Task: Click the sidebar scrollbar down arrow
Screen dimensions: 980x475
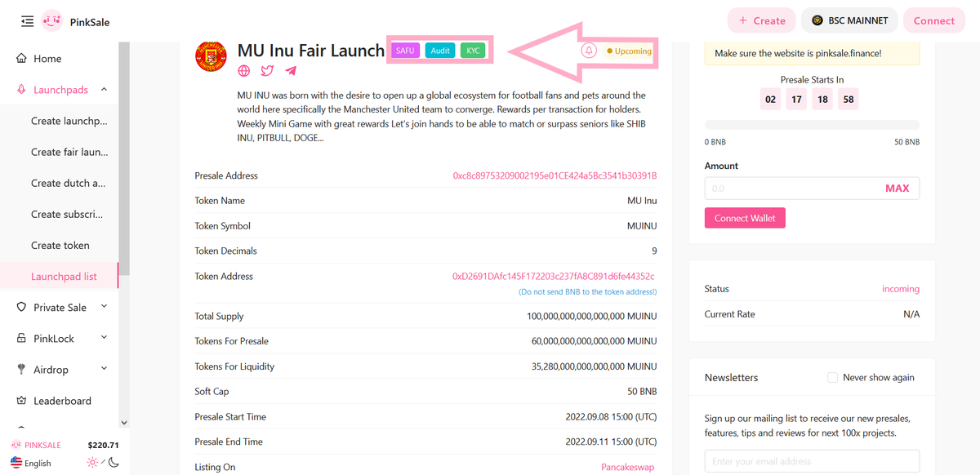Action: pos(123,422)
